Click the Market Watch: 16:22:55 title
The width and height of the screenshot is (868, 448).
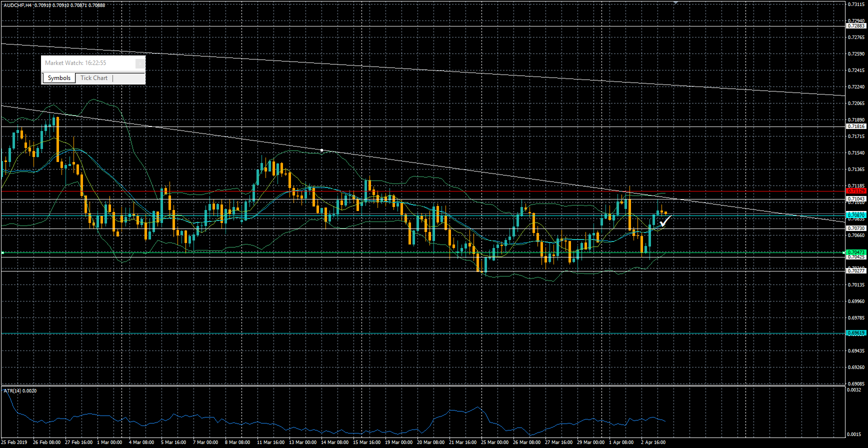point(75,63)
